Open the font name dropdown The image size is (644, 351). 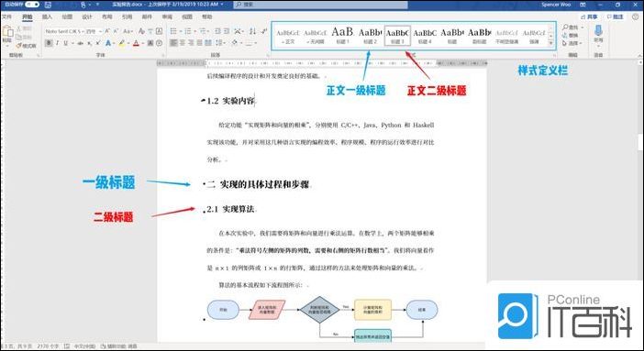[x=83, y=31]
